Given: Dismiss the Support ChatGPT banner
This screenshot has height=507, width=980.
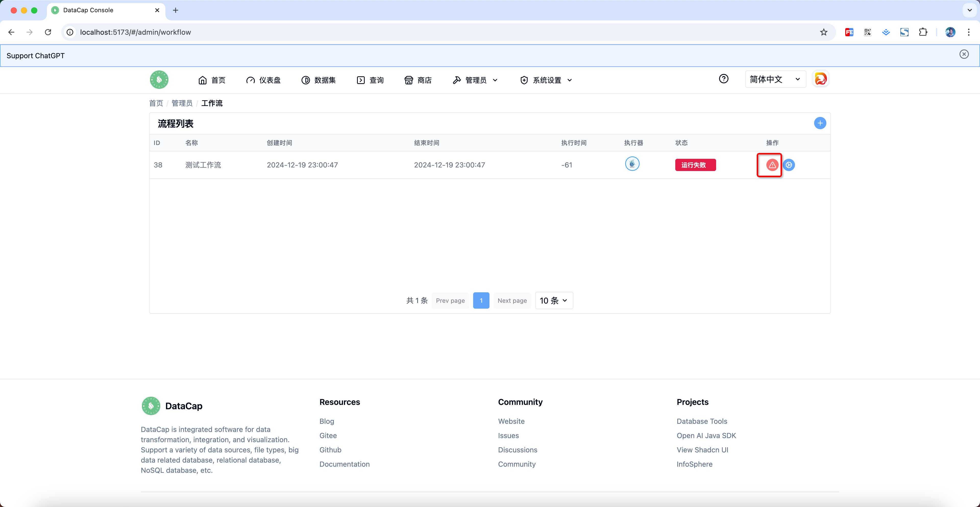Looking at the screenshot, I should [964, 54].
